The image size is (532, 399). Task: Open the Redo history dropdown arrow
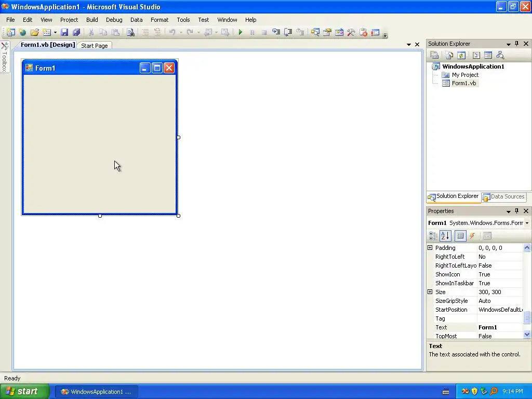click(198, 33)
